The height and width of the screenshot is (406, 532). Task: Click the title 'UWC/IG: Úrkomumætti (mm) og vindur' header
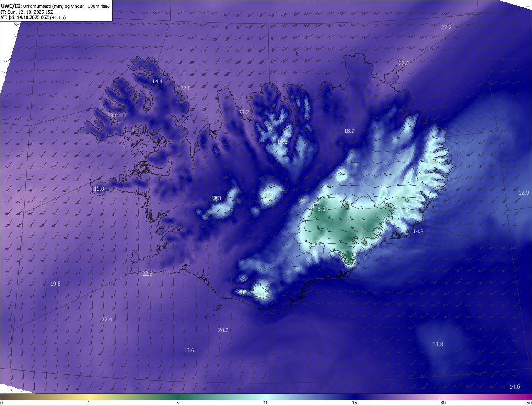coord(55,6)
